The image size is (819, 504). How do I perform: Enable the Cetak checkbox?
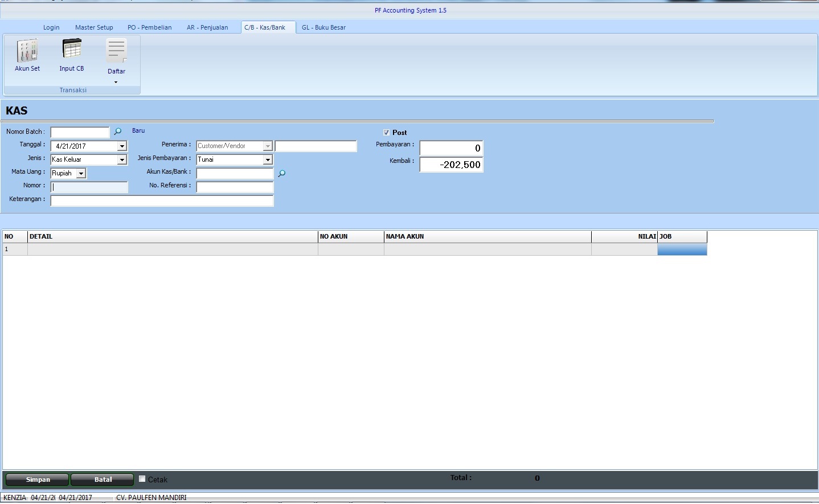[142, 479]
